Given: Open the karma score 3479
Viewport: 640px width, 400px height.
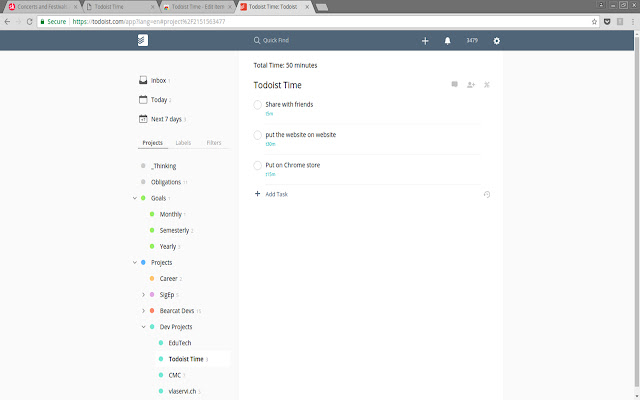Looking at the screenshot, I should 472,40.
